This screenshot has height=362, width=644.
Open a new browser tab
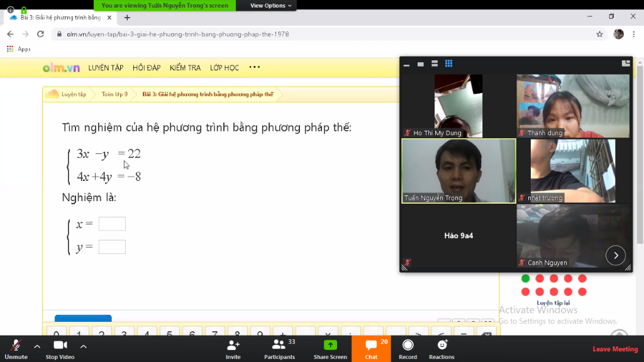pos(127,18)
